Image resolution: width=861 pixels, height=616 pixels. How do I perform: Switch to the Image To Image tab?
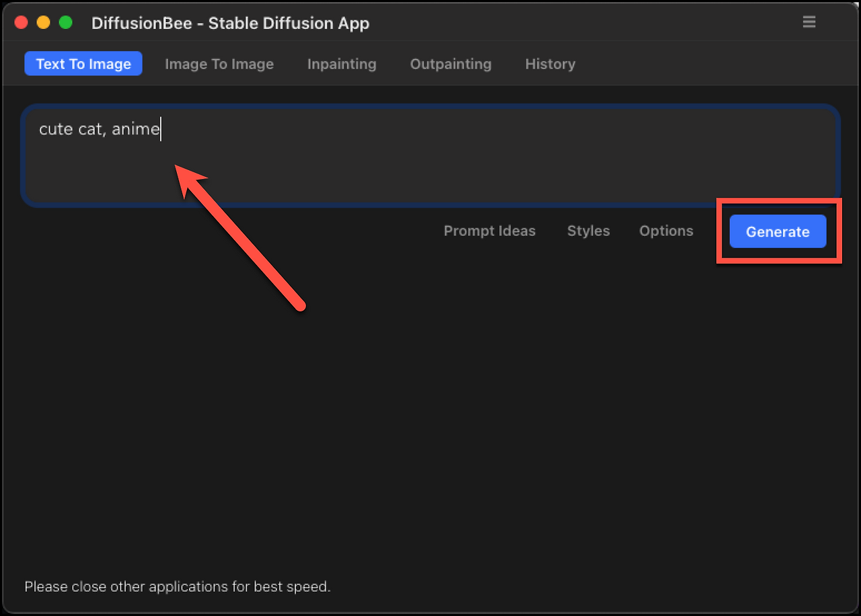(x=219, y=64)
